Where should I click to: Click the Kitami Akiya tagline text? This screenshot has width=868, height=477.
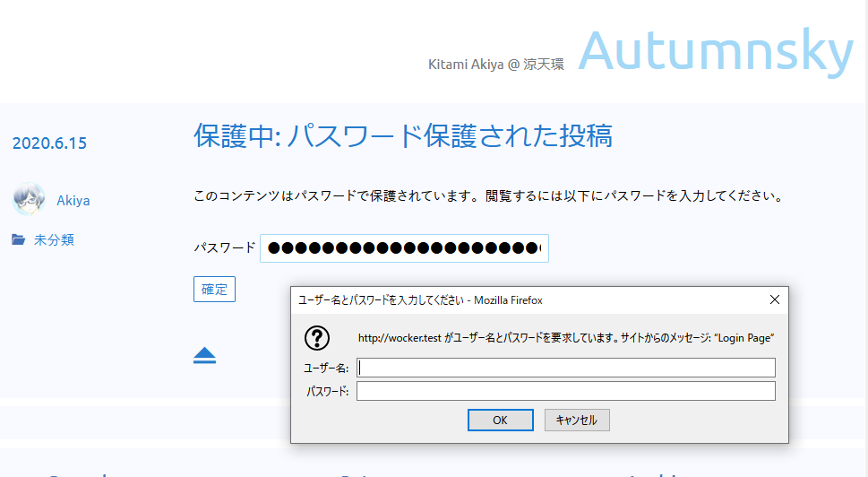[496, 65]
